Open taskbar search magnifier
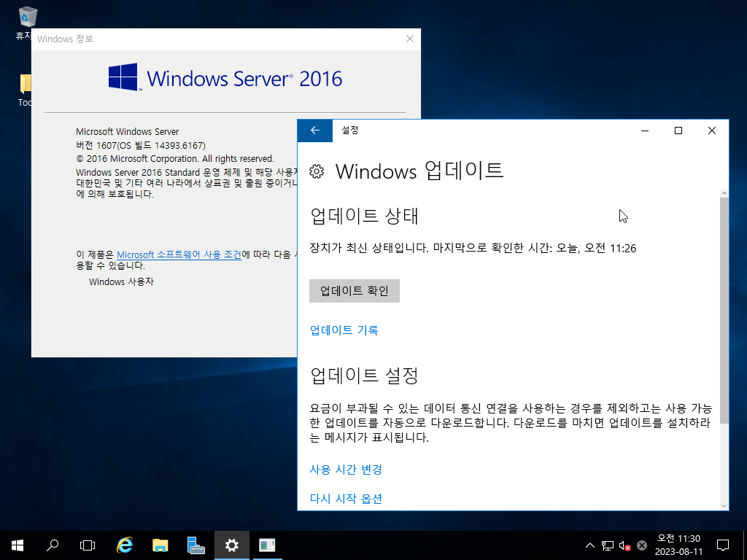 click(53, 545)
